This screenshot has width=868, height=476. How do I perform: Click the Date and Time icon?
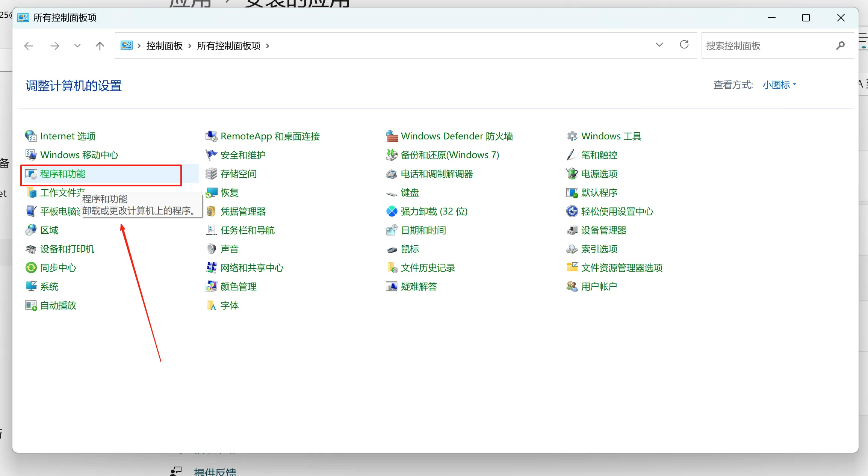tap(392, 230)
